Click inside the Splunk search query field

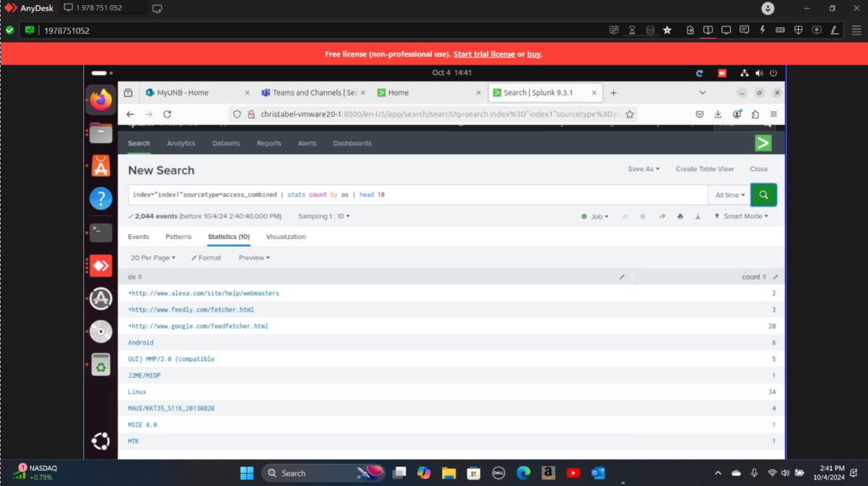pos(505,195)
